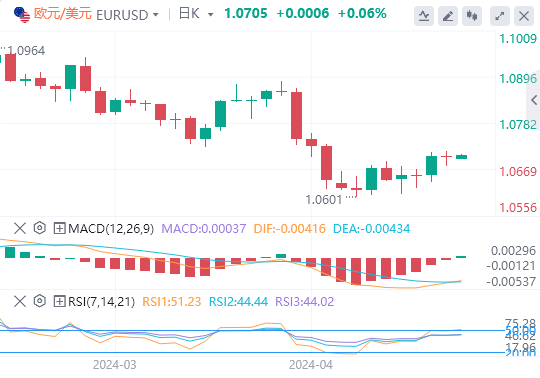Image resolution: width=540 pixels, height=378 pixels.
Task: Remove the RSI indicator panel
Action: coord(20,302)
